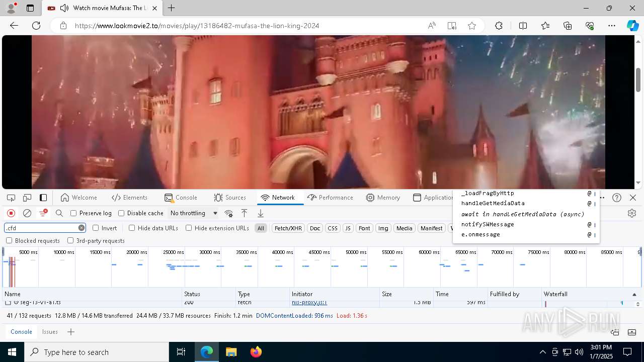Filter requests by Img
Viewport: 644px width, 362px height.
(x=383, y=228)
